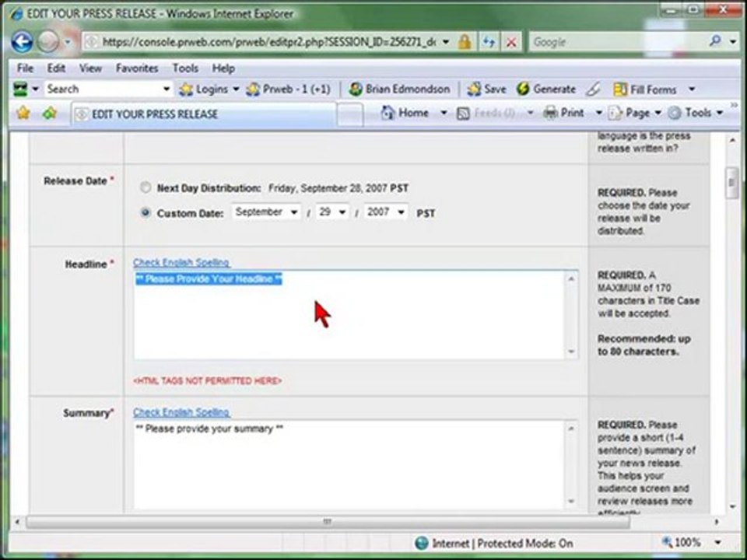This screenshot has width=747, height=560.
Task: Click the browser Forward arrow button
Action: 47,42
